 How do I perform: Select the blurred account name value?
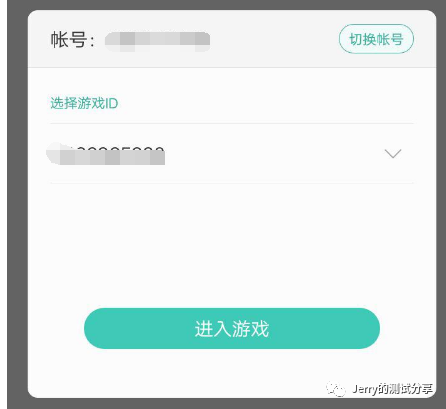[157, 41]
